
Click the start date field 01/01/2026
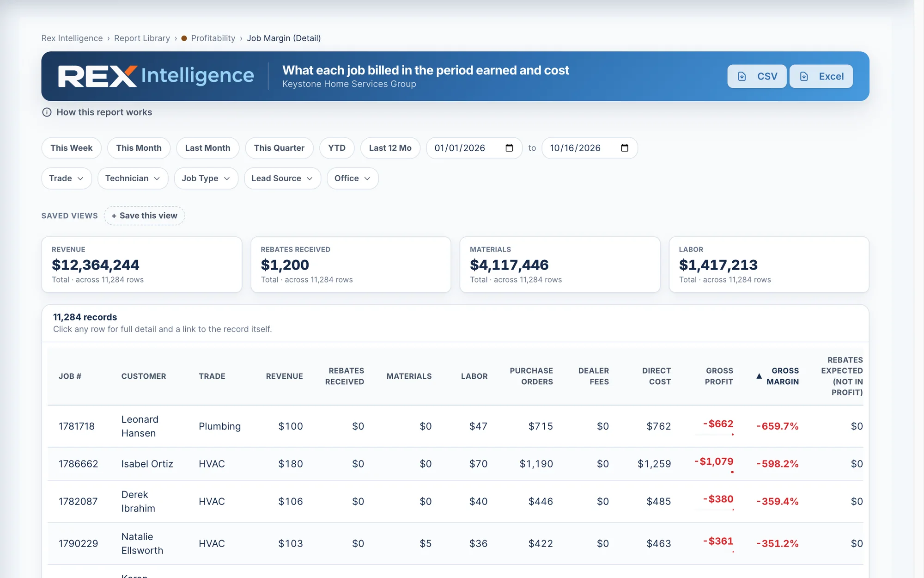pyautogui.click(x=474, y=148)
